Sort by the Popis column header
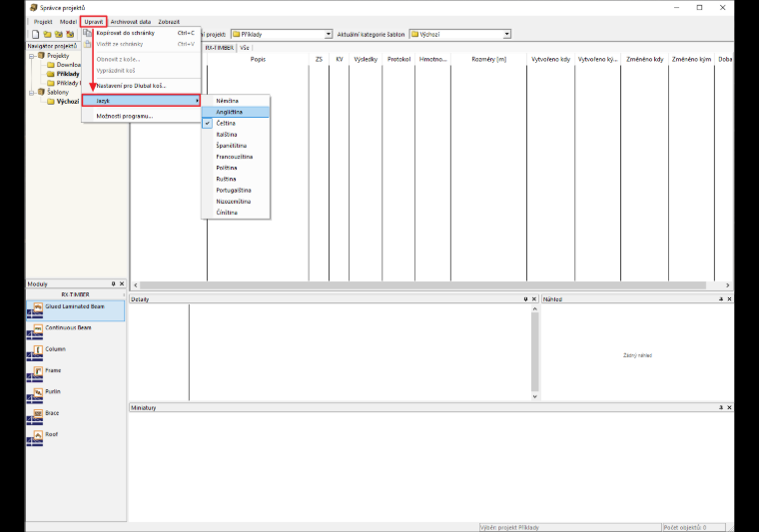Viewport: 759px width, 532px height. point(258,59)
